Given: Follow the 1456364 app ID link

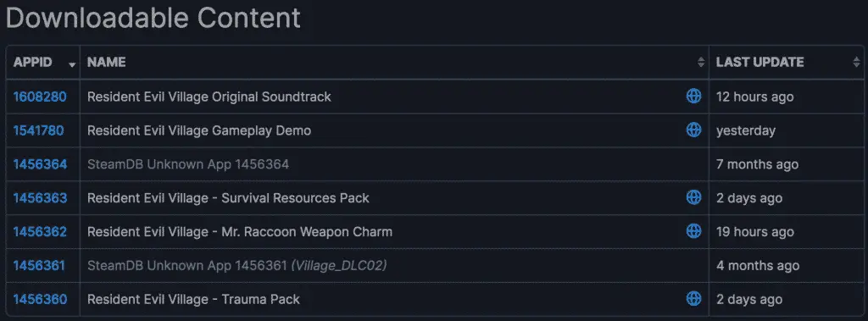Looking at the screenshot, I should click(40, 164).
